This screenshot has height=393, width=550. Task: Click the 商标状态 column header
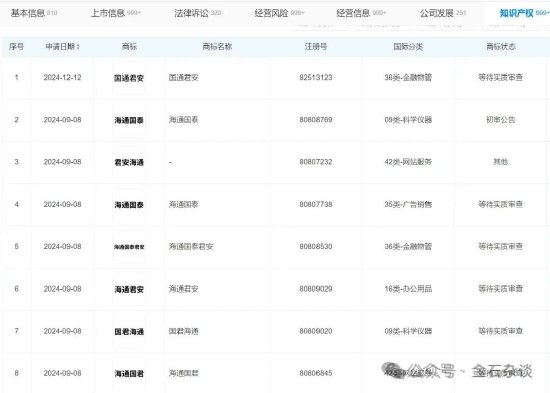click(x=501, y=47)
